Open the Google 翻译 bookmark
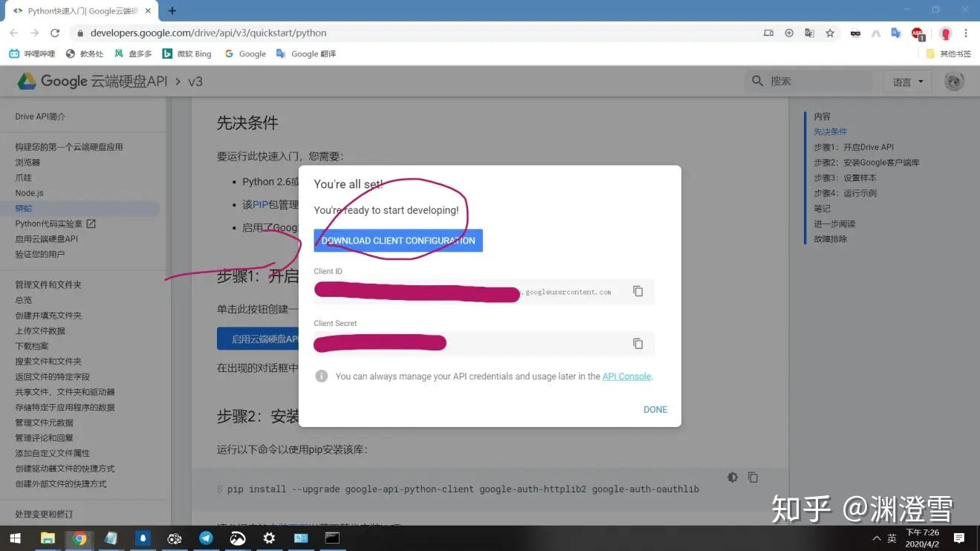Viewport: 980px width, 551px height. click(305, 53)
